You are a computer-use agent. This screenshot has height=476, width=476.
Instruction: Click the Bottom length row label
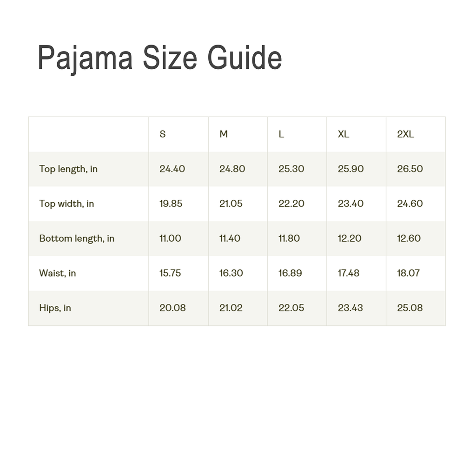tap(77, 238)
